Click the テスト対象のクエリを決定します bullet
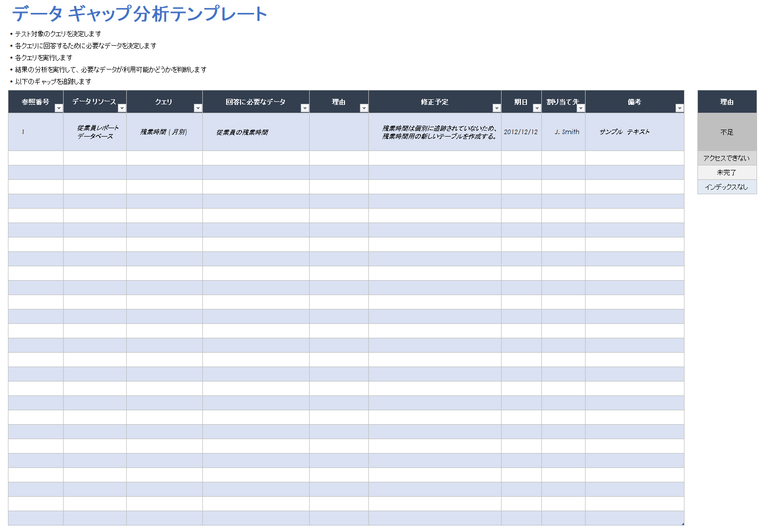Screen dimensions: 768x532 [56, 34]
